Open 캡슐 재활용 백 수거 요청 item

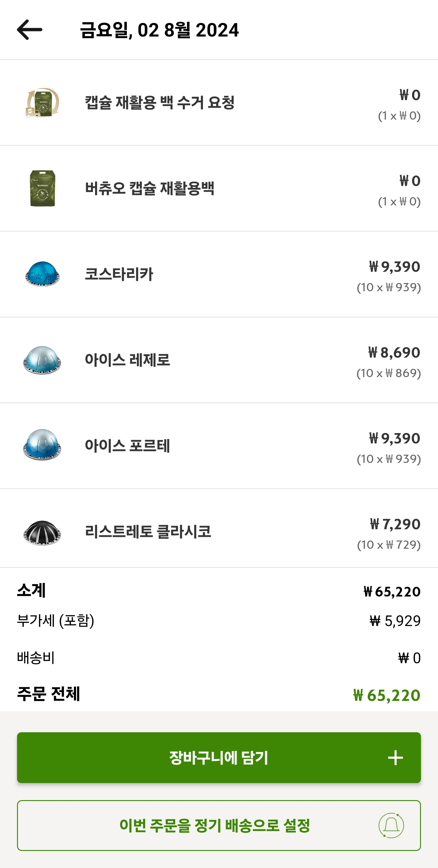click(x=160, y=103)
